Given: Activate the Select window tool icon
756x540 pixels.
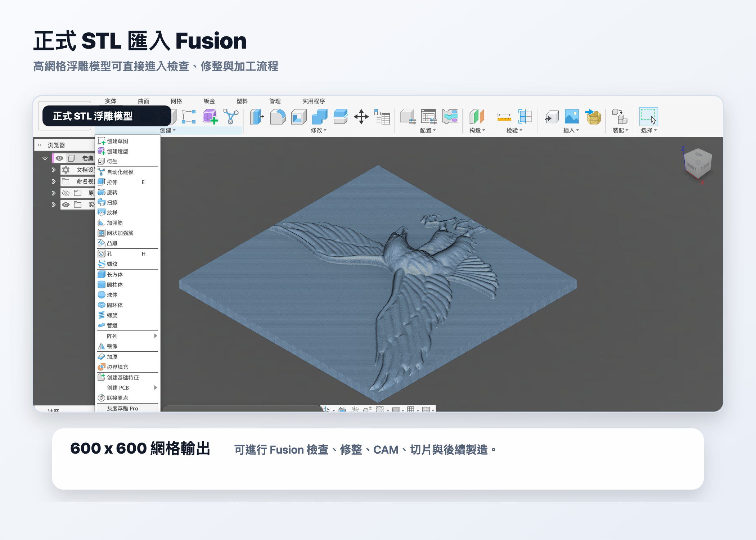Looking at the screenshot, I should (x=648, y=117).
